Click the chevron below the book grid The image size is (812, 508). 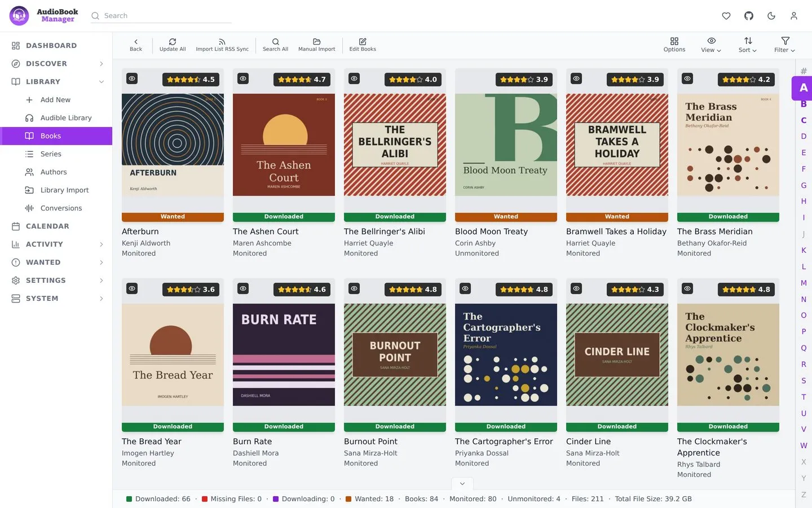click(x=462, y=484)
